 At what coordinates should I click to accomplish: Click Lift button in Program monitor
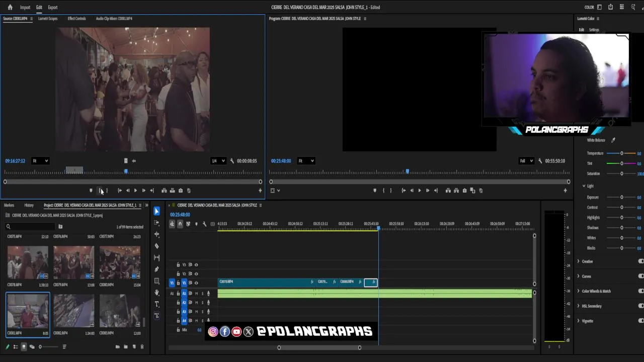pos(448,191)
